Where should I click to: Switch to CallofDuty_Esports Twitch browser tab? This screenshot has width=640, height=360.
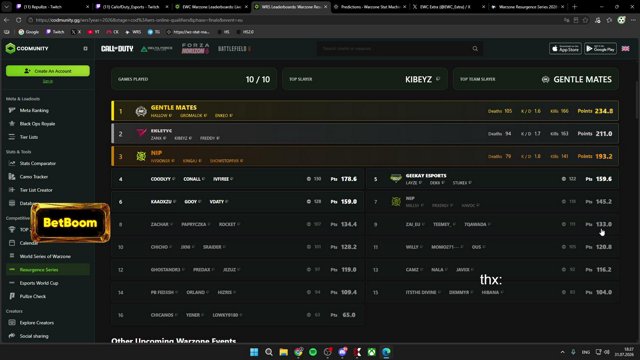click(x=131, y=7)
